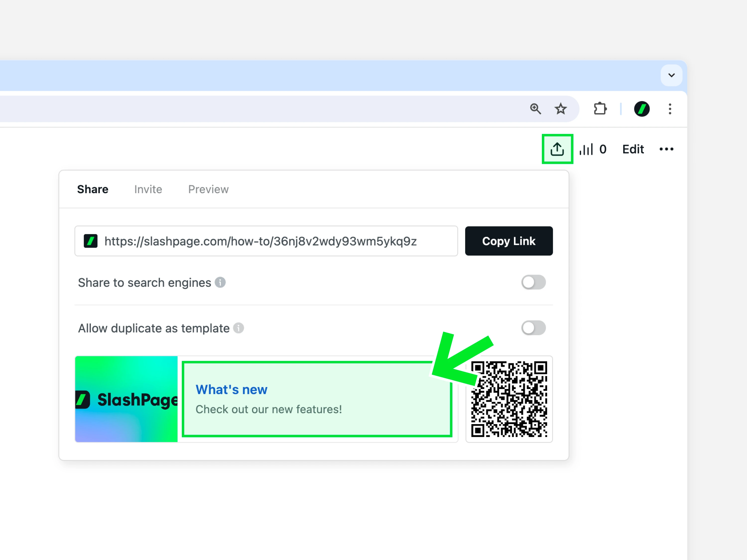
Task: Expand the tab search chevron dropdown
Action: coord(671,75)
